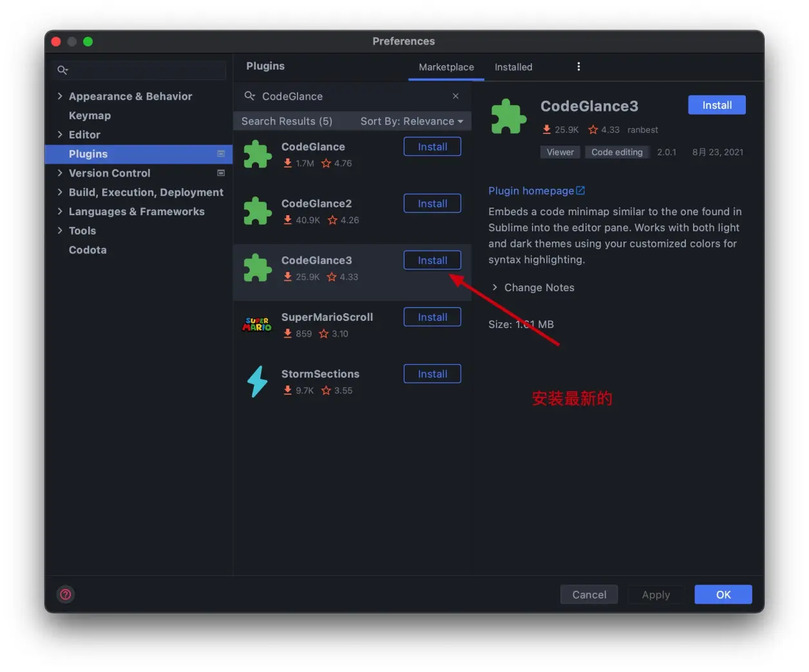Click the CodeGlance2 40.9K download icon
The height and width of the screenshot is (672, 809).
(x=288, y=220)
